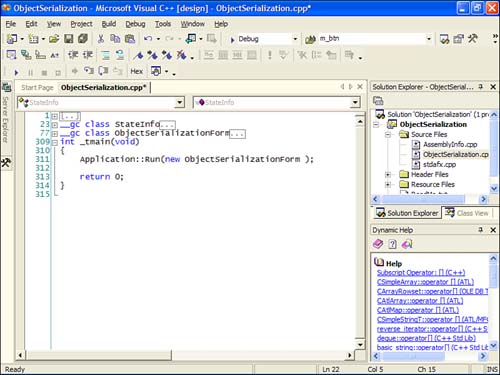Screen dimensions: 500x375
Task: Switch to the Class View tab
Action: click(x=467, y=213)
